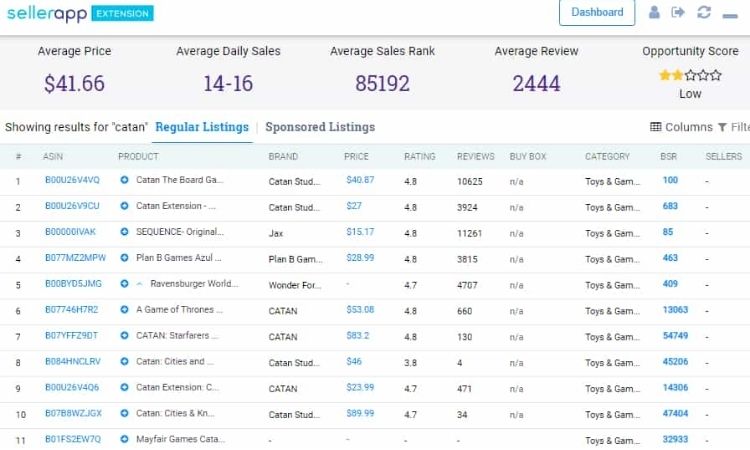This screenshot has height=450, width=750.
Task: Click the Opportunity Score star rating
Action: click(x=690, y=75)
